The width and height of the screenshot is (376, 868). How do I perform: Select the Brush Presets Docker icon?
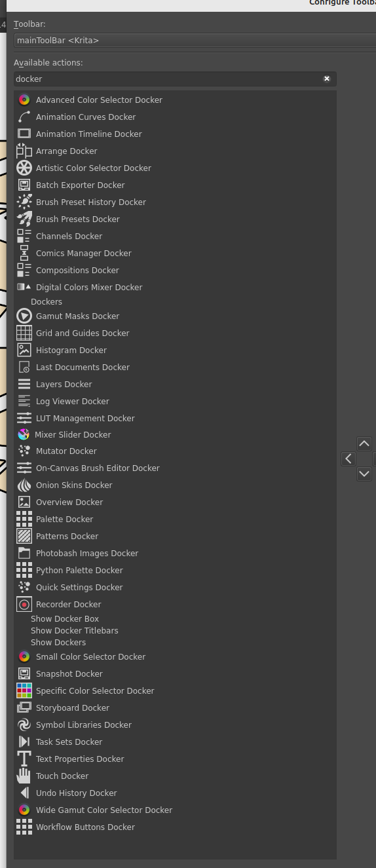24,219
